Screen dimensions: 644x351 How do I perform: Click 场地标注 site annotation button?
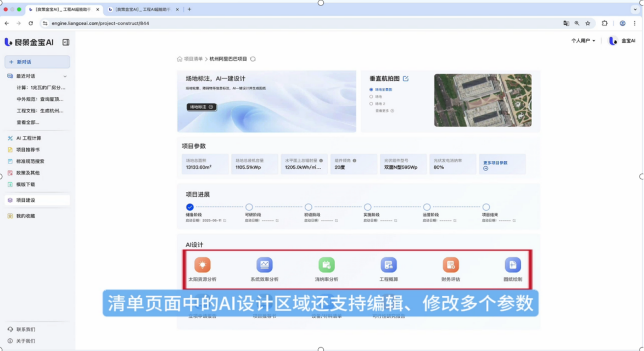[201, 107]
